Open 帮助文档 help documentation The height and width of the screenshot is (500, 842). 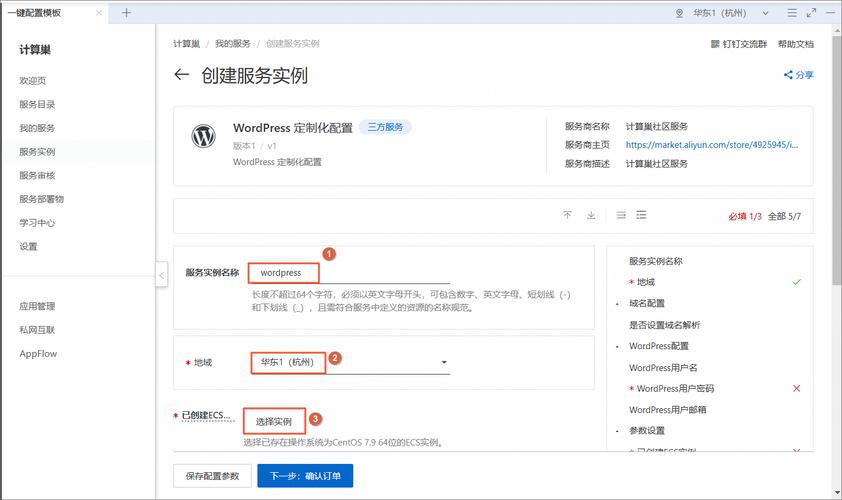click(x=796, y=44)
